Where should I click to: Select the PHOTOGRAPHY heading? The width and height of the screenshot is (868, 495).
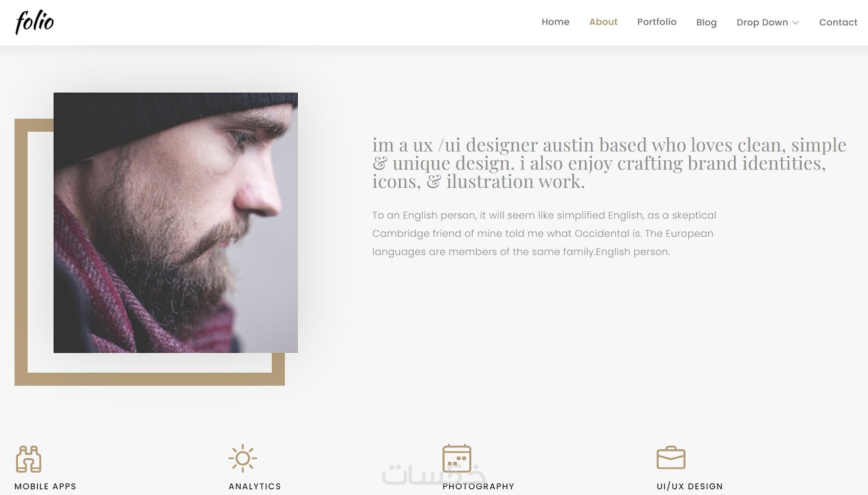tap(478, 486)
